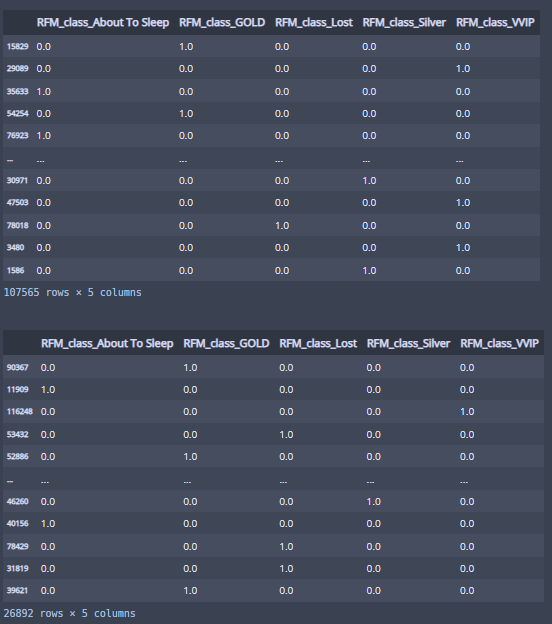The height and width of the screenshot is (624, 552).
Task: Click the 1.0 About To Sleep value in row 76923
Action: pos(43,135)
